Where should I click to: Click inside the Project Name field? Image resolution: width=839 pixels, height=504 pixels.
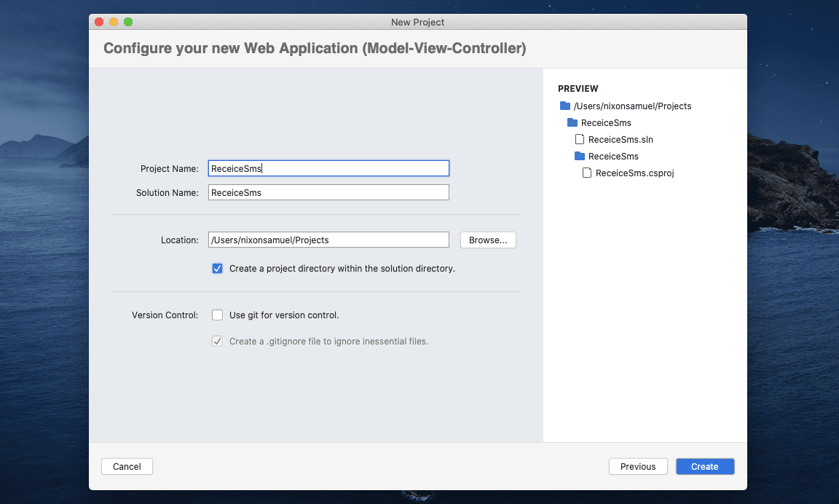click(328, 168)
